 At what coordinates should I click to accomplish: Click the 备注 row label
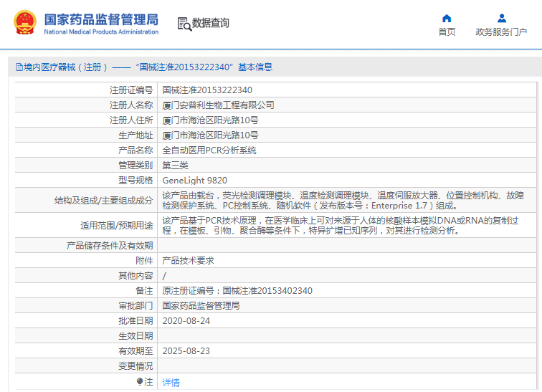tap(144, 290)
